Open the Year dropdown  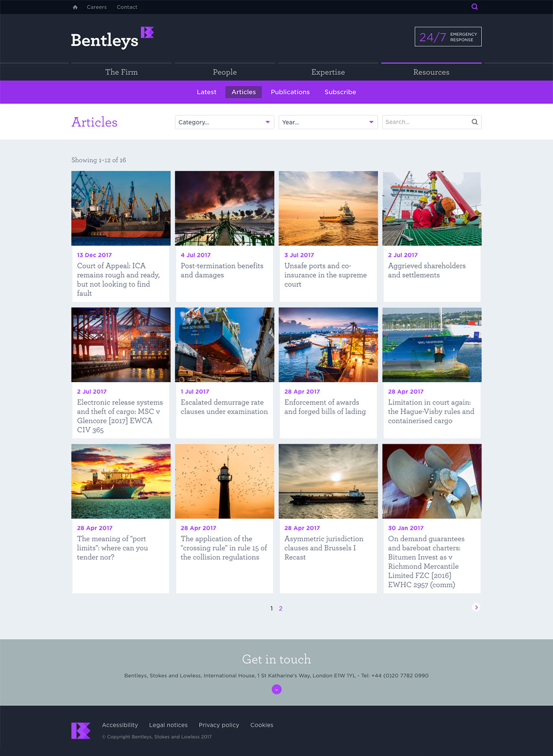(x=328, y=122)
